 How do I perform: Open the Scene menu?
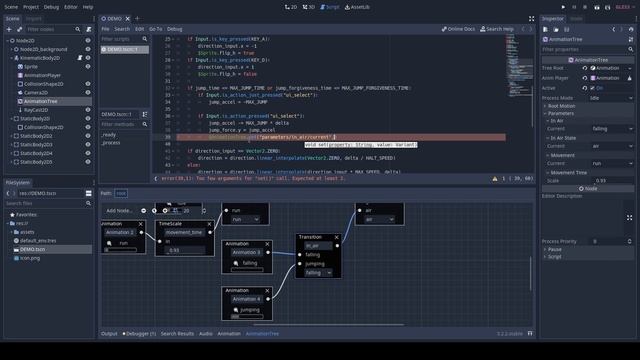[11, 7]
